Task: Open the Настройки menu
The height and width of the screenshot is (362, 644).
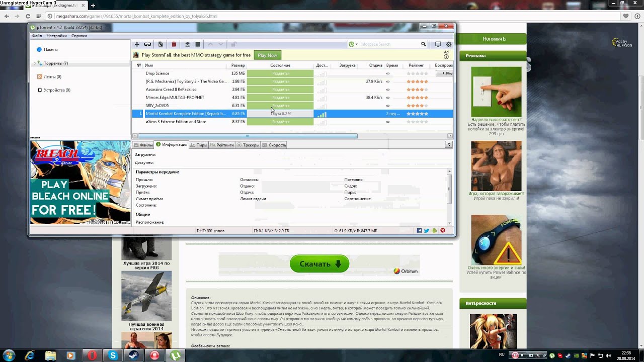Action: pyautogui.click(x=56, y=36)
